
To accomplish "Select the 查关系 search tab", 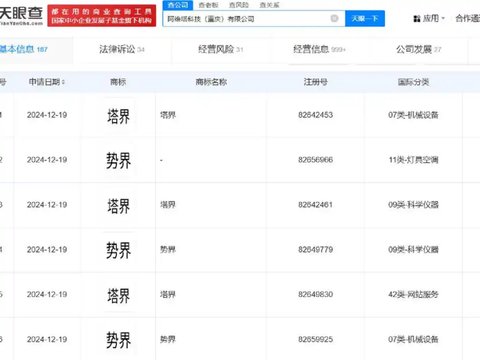I will tap(269, 5).
